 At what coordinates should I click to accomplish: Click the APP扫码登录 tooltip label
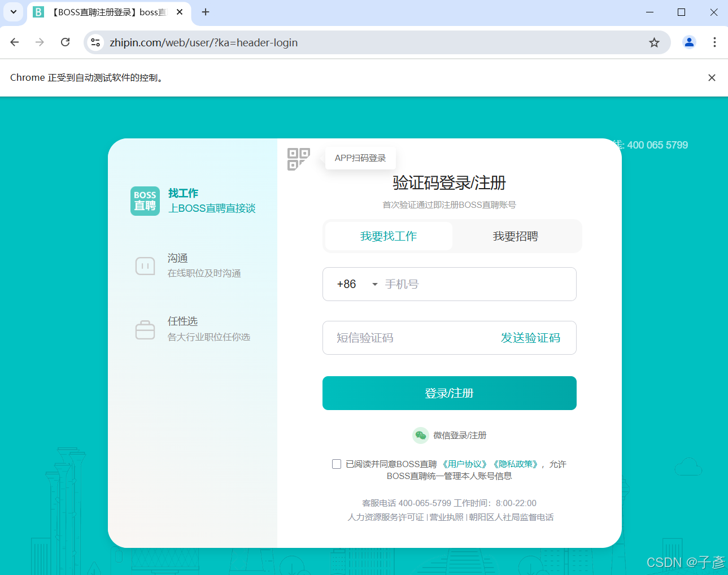tap(360, 158)
